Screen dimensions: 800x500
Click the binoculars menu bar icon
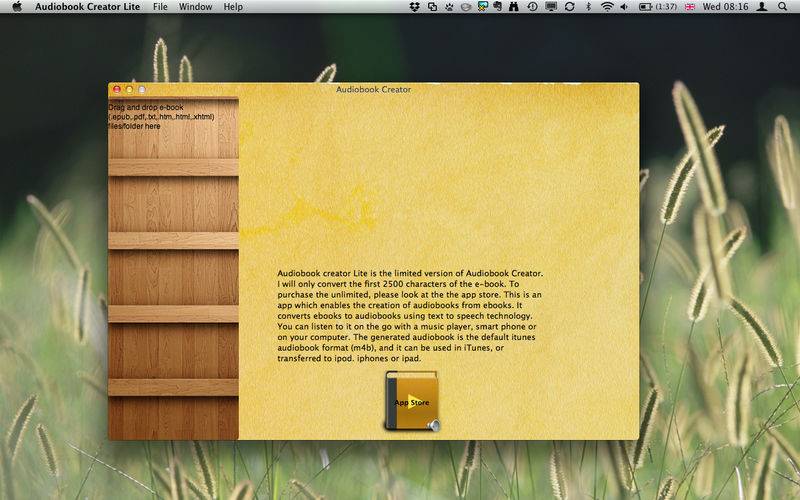514,7
